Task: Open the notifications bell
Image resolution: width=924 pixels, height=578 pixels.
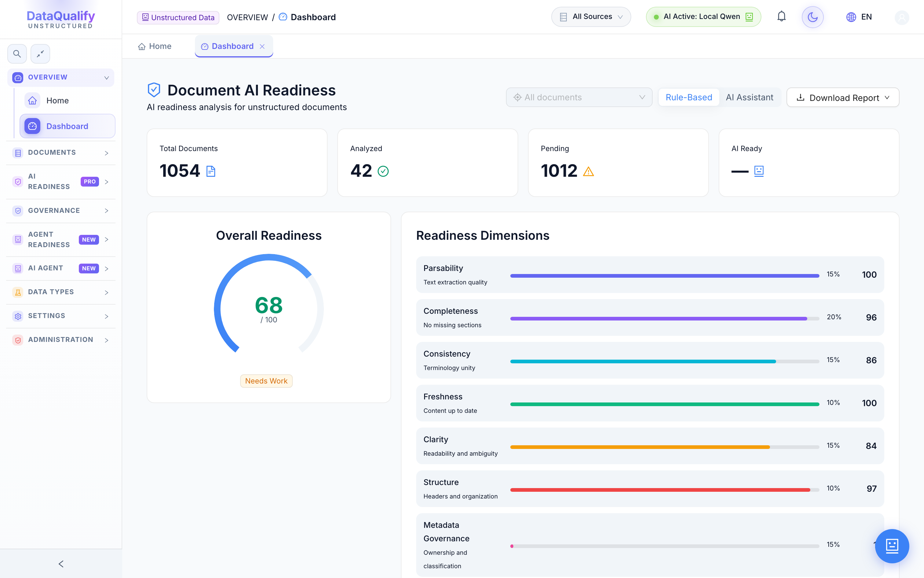Action: (x=782, y=17)
